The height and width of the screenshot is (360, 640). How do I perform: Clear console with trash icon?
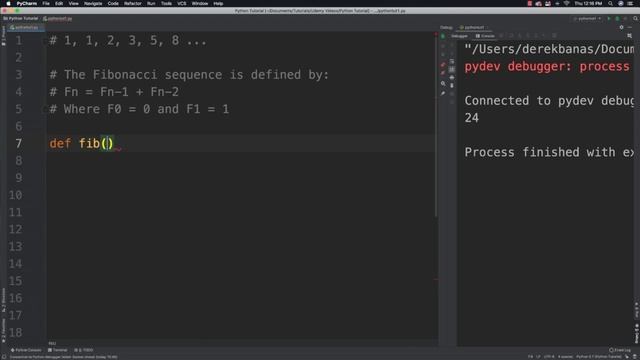tap(452, 86)
